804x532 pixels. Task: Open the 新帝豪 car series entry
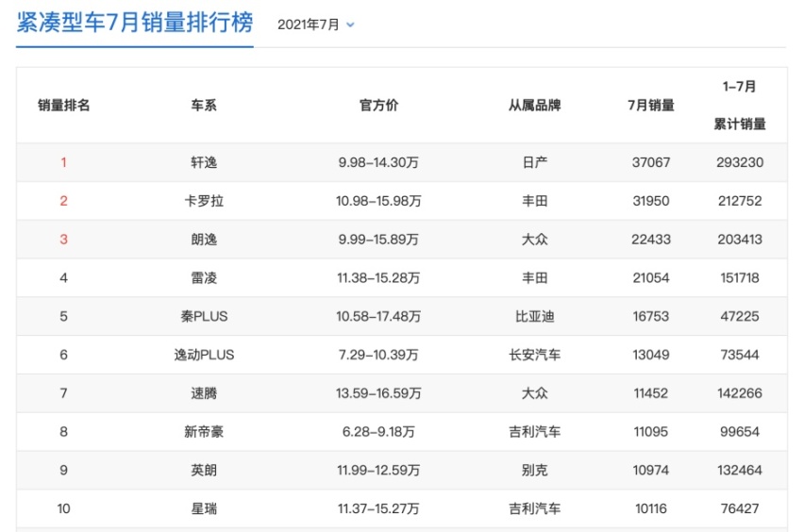[x=204, y=432]
